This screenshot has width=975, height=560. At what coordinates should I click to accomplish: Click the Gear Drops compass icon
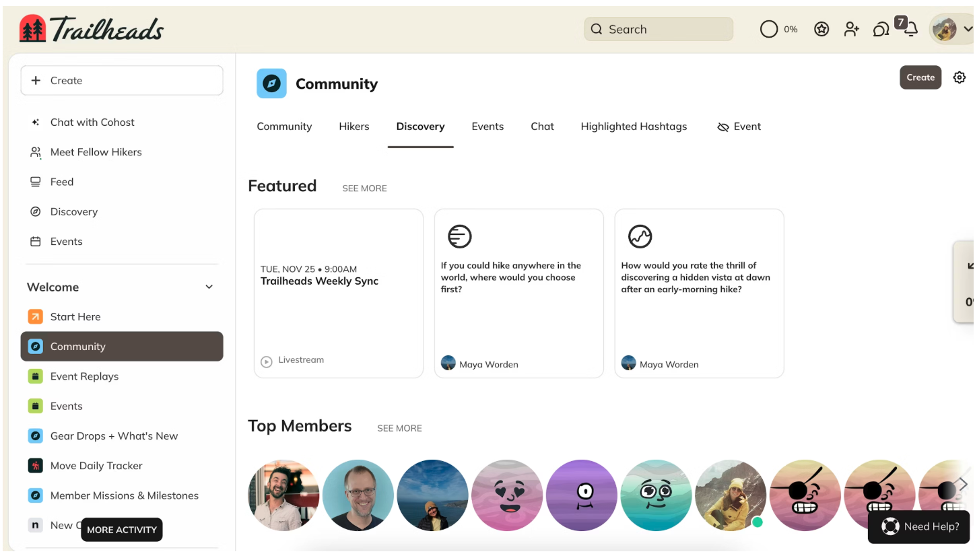[x=36, y=435]
